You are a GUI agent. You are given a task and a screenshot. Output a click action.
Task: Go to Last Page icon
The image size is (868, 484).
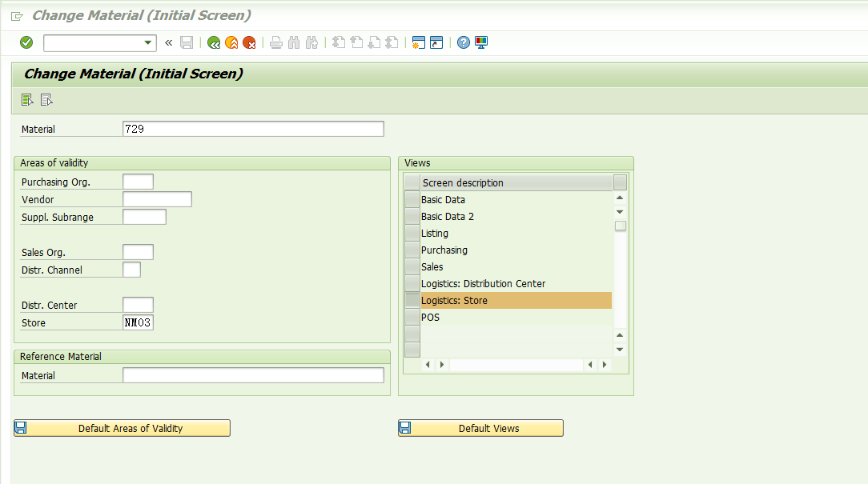point(392,42)
